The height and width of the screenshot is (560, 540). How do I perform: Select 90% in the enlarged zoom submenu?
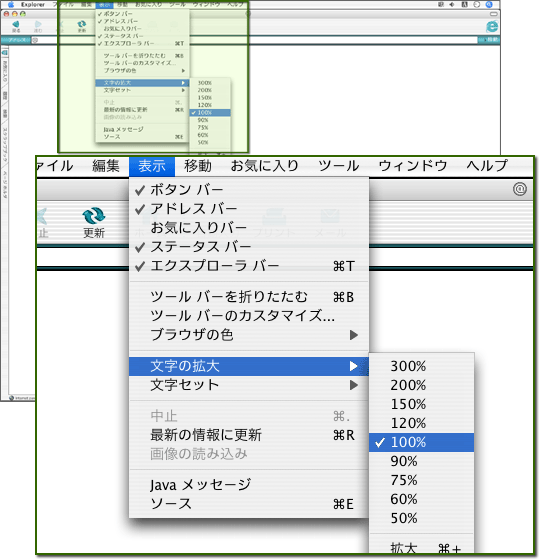[x=422, y=461]
